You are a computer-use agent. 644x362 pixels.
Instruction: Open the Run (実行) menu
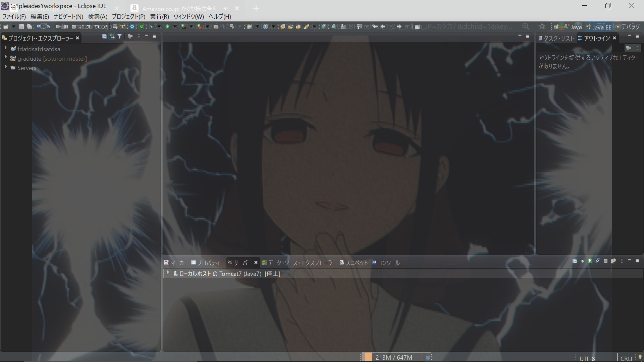159,16
